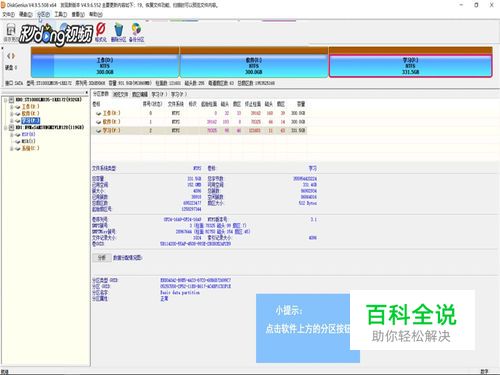Collapse the HD0 disk tree node
500x375 pixels.
(5, 100)
